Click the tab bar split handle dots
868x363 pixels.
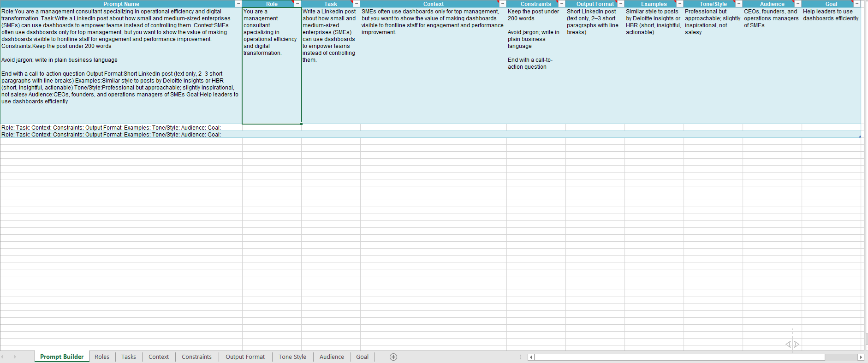click(x=520, y=357)
